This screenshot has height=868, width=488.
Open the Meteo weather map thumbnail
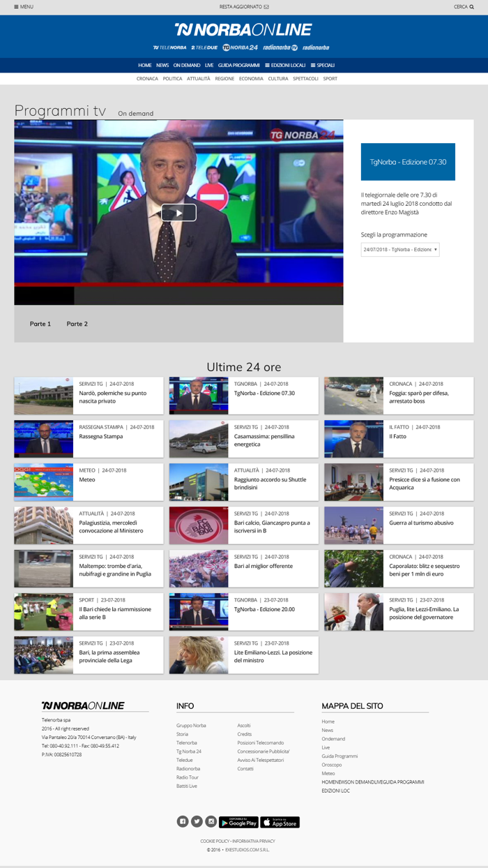43,482
